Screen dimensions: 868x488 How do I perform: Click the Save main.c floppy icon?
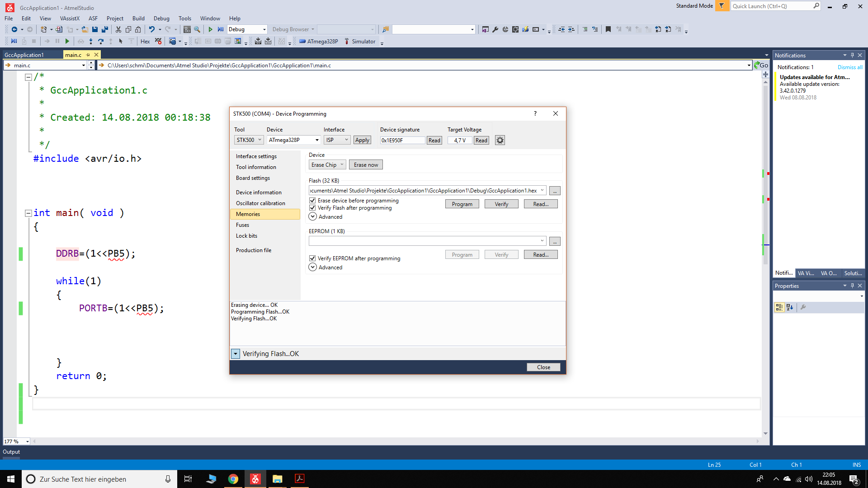[x=95, y=29]
